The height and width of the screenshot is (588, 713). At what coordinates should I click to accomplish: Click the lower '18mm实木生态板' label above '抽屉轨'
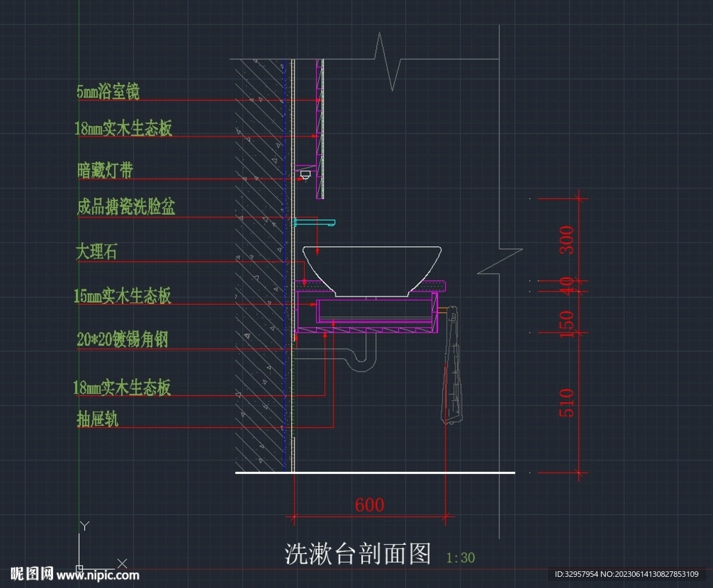click(122, 388)
